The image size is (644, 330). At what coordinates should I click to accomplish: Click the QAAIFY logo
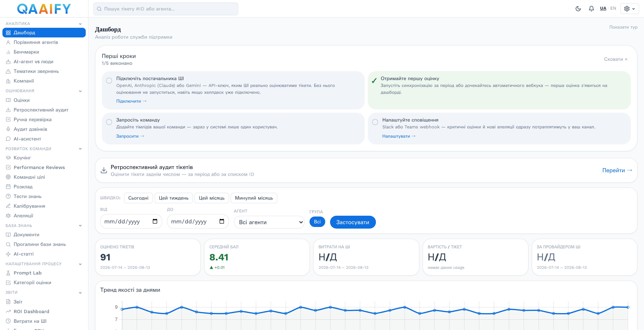44,9
